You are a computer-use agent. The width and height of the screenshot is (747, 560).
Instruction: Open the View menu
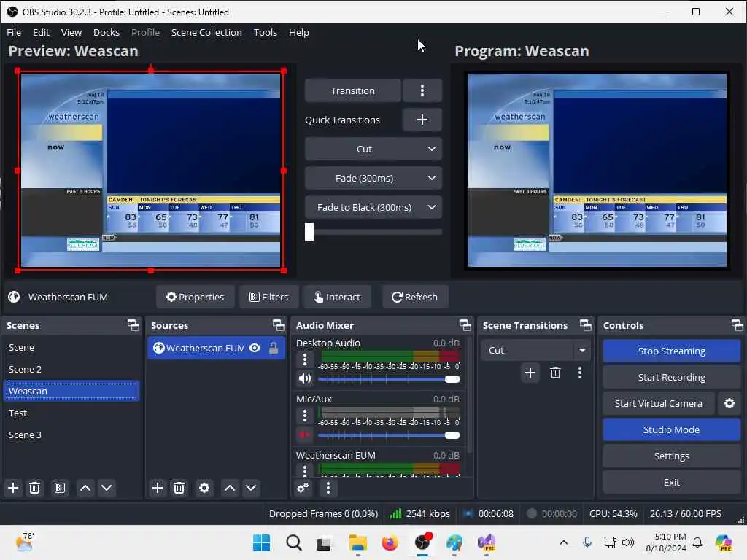coord(71,32)
